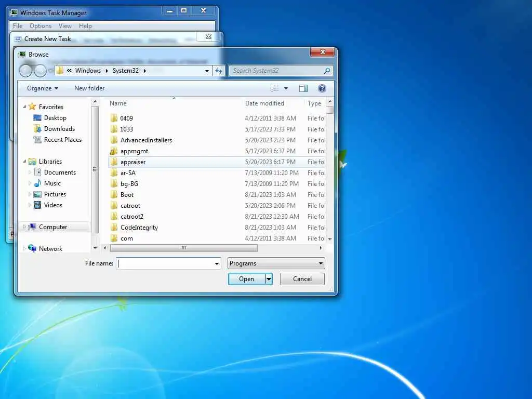
Task: Click the folder icon in the address bar
Action: pos(60,70)
